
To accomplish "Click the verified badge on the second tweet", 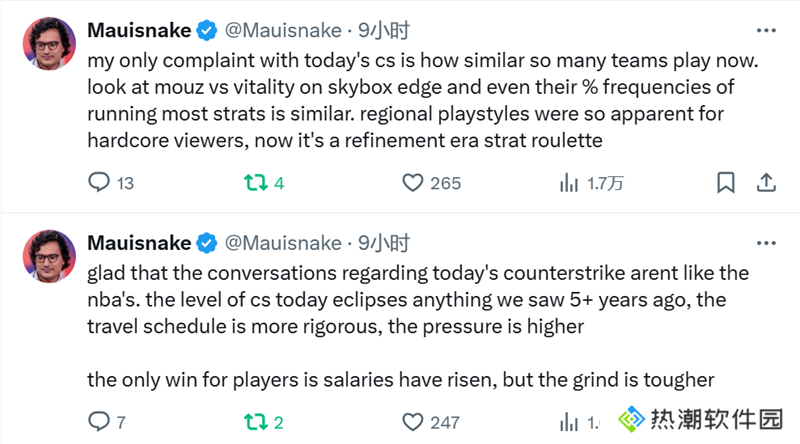I will pos(207,243).
